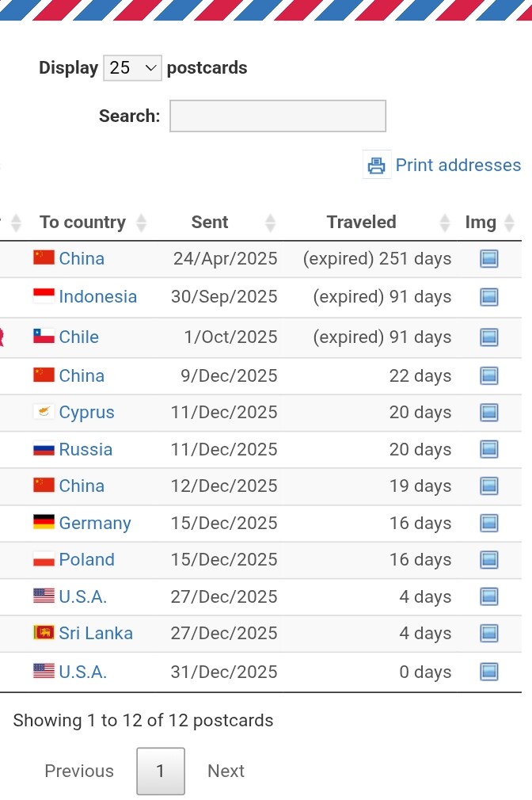This screenshot has width=532, height=800.
Task: Open image icon for Poland postcard
Action: click(x=489, y=560)
